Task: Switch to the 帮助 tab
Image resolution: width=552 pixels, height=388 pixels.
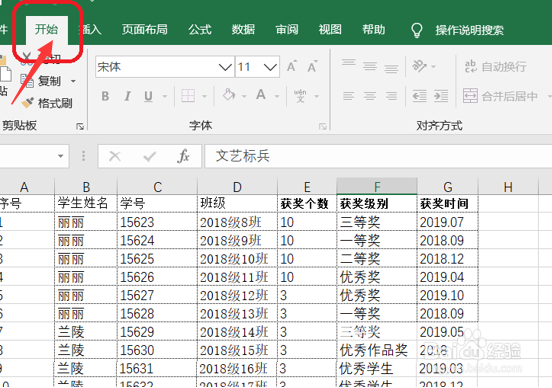Action: (374, 30)
